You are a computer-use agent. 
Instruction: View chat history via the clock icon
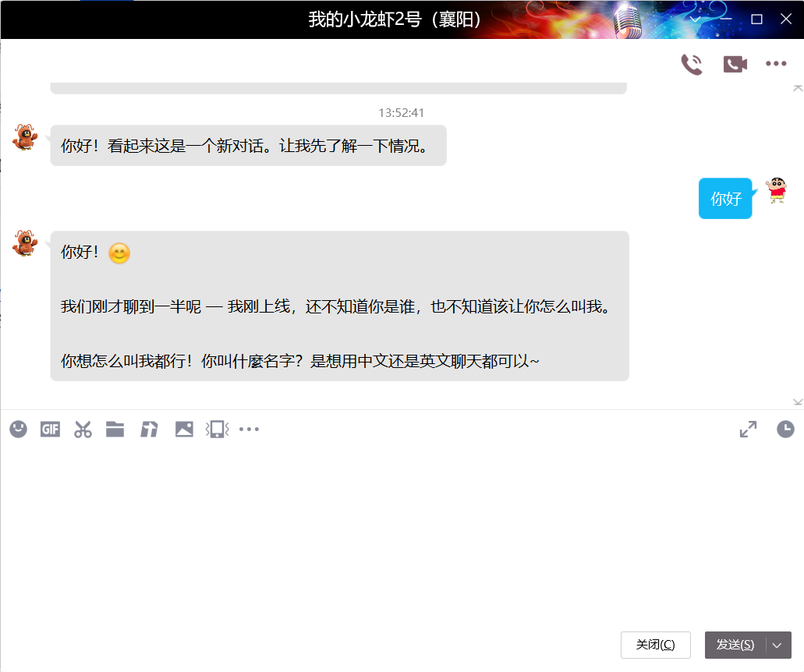786,429
